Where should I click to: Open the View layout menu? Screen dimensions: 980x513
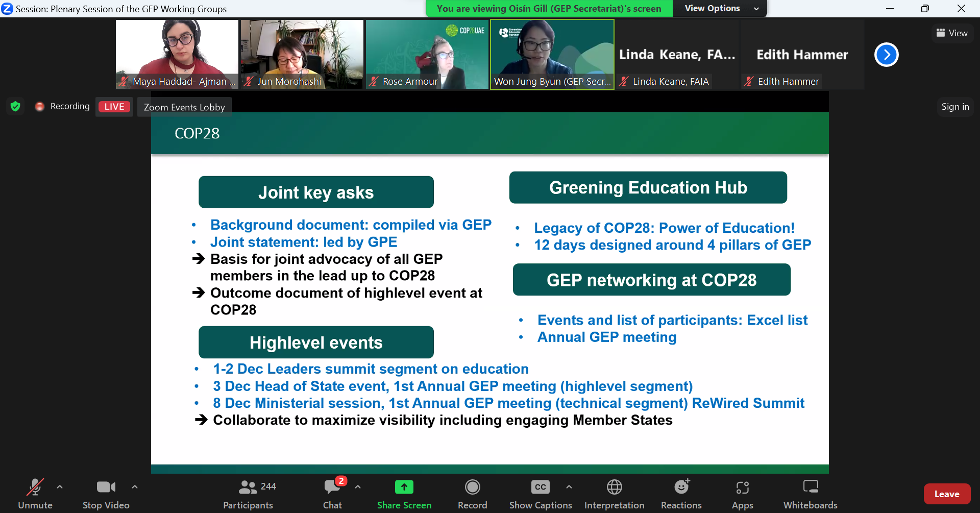point(952,33)
